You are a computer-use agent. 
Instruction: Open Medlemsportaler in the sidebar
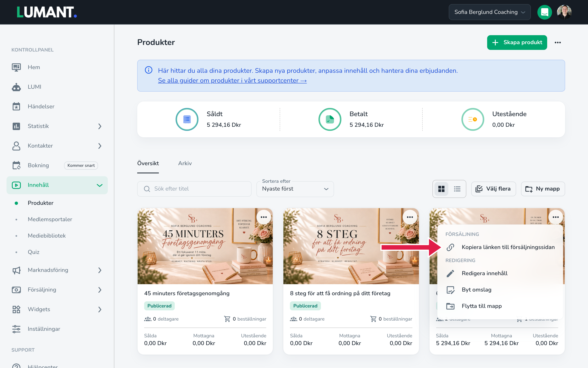point(50,219)
